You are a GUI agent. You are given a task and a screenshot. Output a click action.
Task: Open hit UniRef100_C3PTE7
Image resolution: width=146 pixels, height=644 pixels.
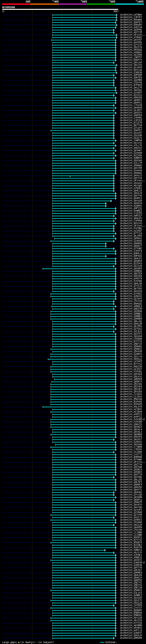(131, 17)
